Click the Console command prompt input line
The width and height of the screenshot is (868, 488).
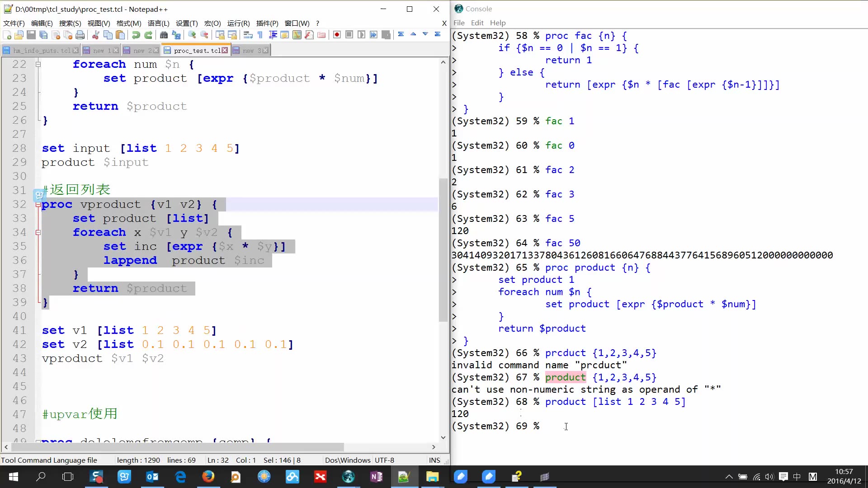[588, 426]
